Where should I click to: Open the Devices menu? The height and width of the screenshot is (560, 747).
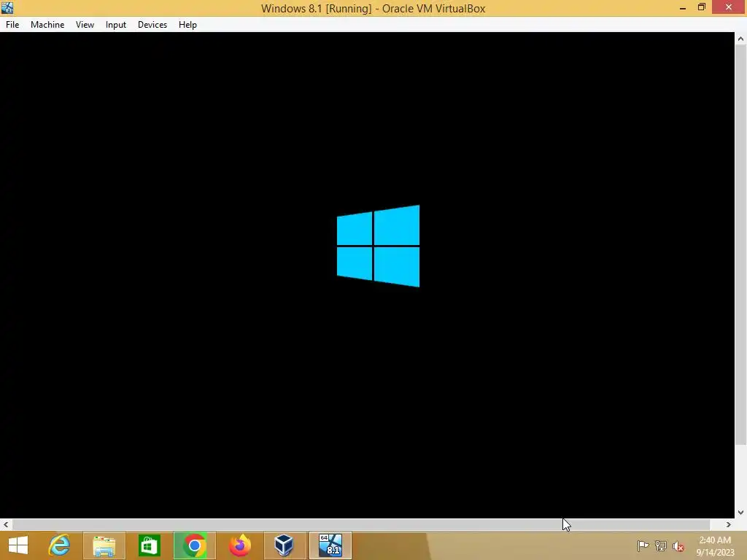pos(152,25)
